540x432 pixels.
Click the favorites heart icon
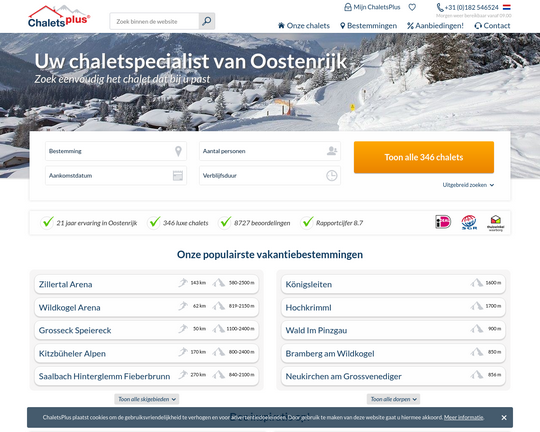pyautogui.click(x=412, y=7)
